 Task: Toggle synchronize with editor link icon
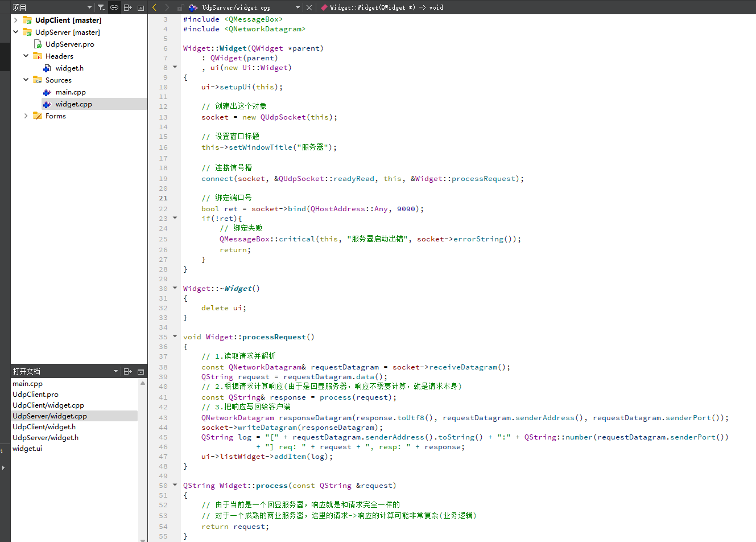click(x=114, y=7)
